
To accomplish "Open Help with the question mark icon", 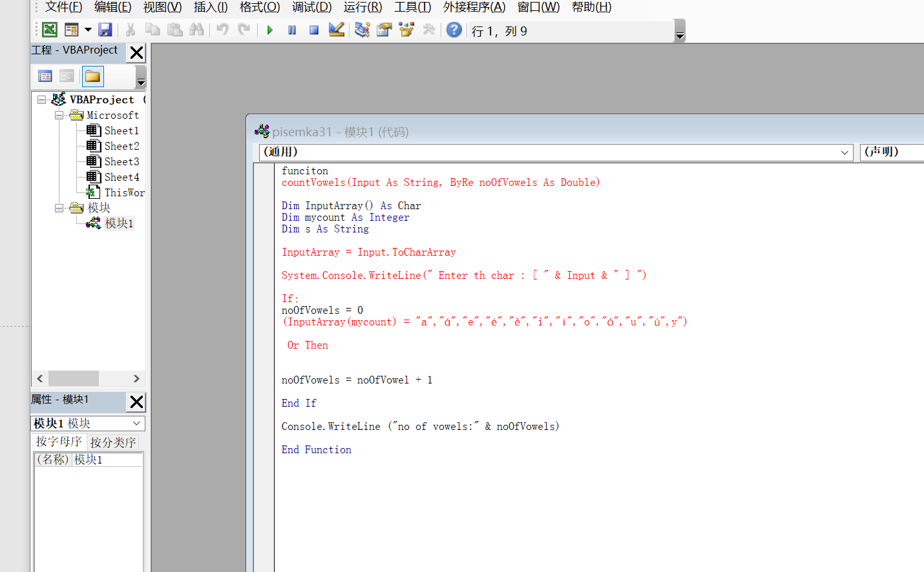I will coord(454,30).
